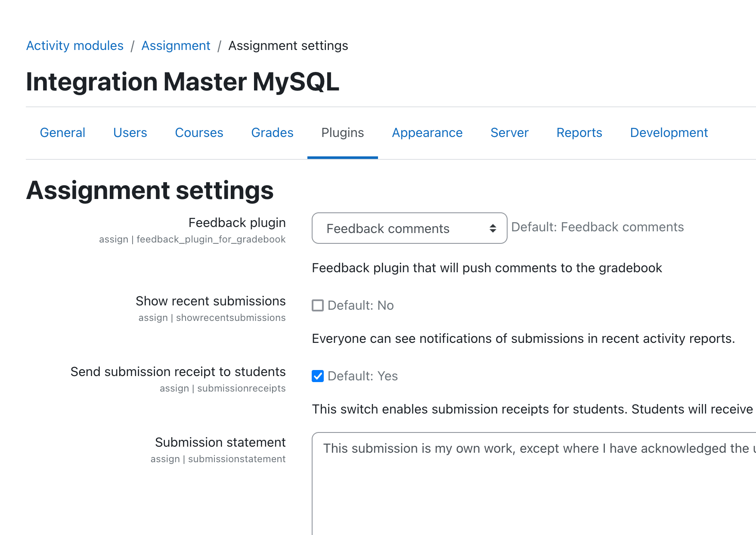756x535 pixels.
Task: Click 'Send submission receipt to students' label
Action: click(x=178, y=372)
